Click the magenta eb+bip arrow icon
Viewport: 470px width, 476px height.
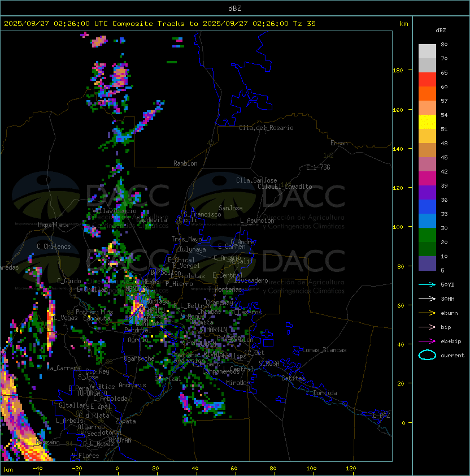pyautogui.click(x=427, y=341)
